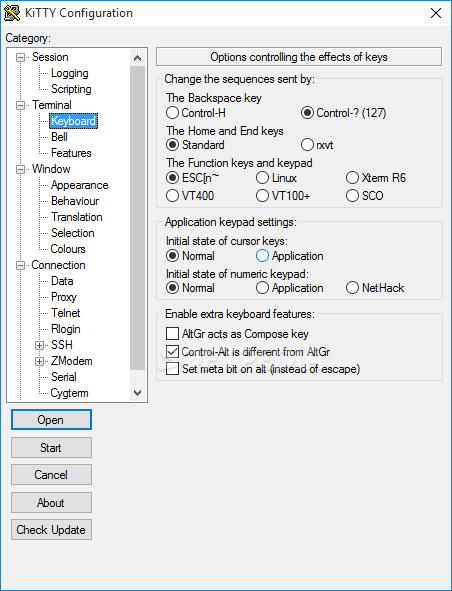The image size is (452, 591).
Task: Open the Scripting category
Action: [71, 89]
